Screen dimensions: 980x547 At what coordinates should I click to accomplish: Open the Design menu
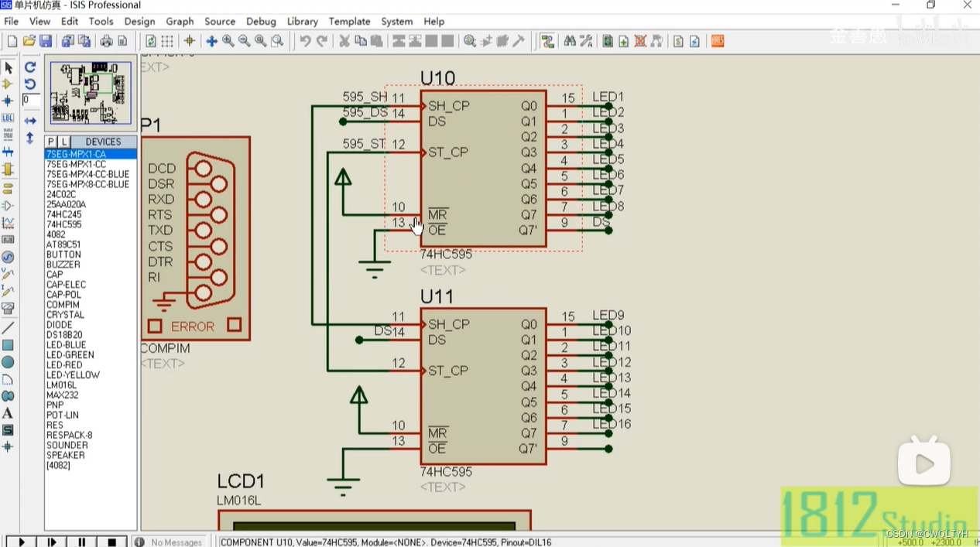tap(139, 21)
